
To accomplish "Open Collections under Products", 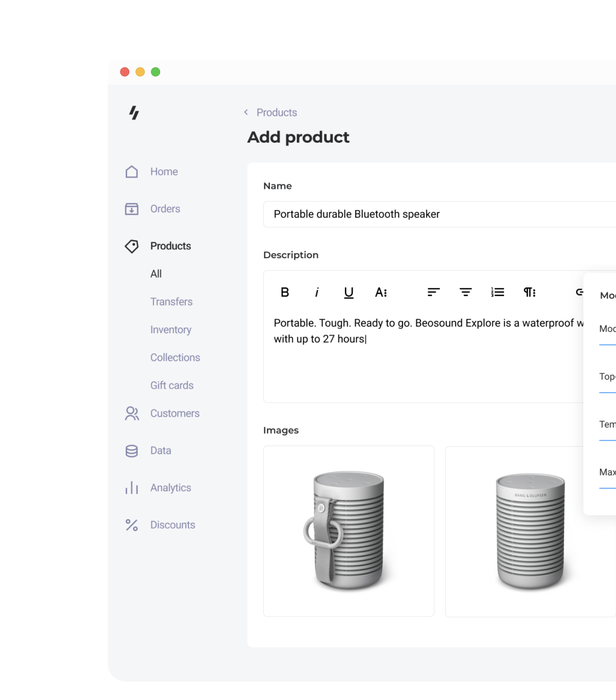I will (175, 358).
